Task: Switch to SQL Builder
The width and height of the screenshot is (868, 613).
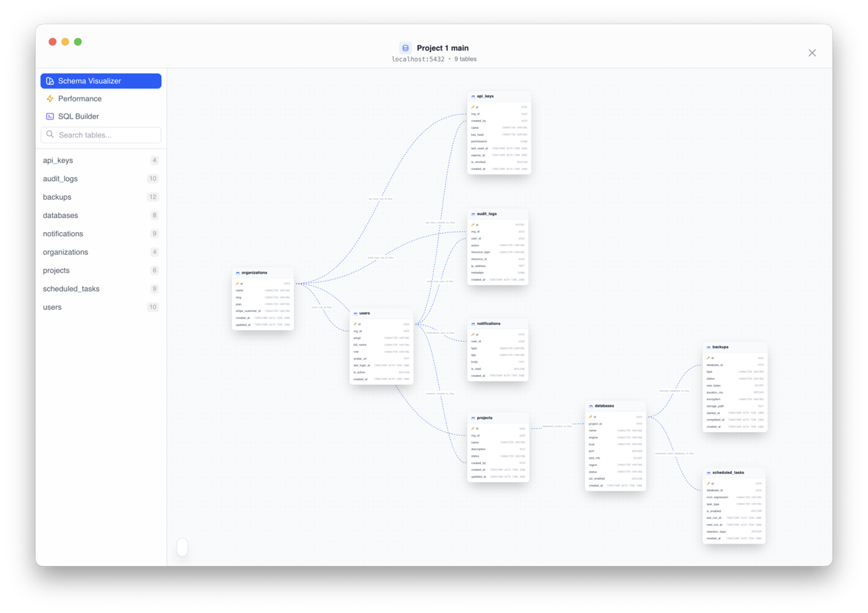Action: point(78,117)
